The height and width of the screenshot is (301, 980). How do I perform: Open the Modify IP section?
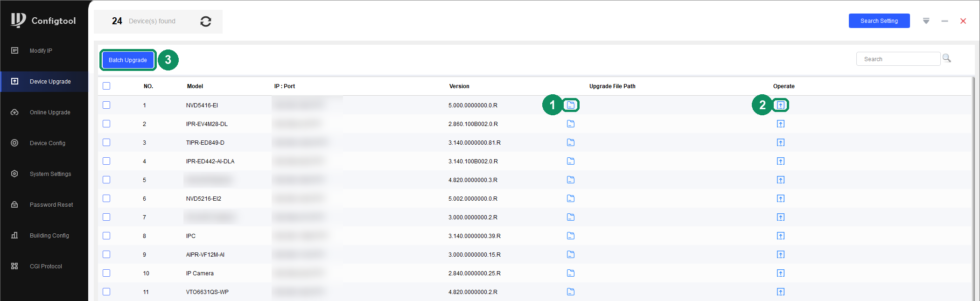pyautogui.click(x=44, y=51)
